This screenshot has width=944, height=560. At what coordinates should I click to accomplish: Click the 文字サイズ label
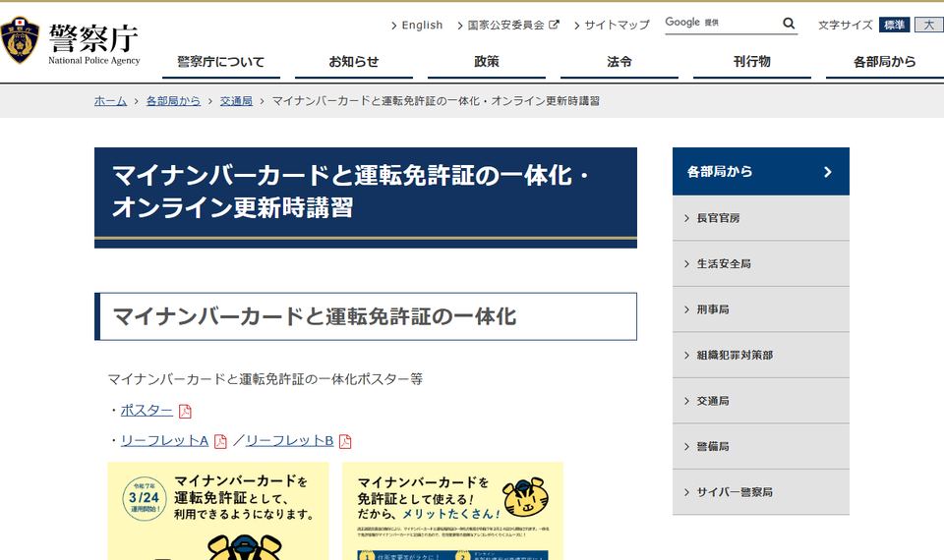(846, 26)
